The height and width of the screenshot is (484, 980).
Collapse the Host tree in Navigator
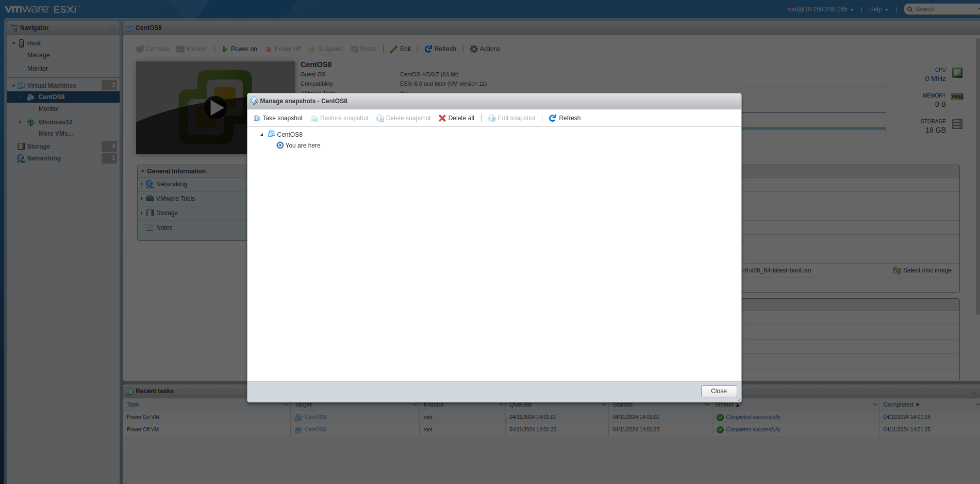click(x=13, y=43)
